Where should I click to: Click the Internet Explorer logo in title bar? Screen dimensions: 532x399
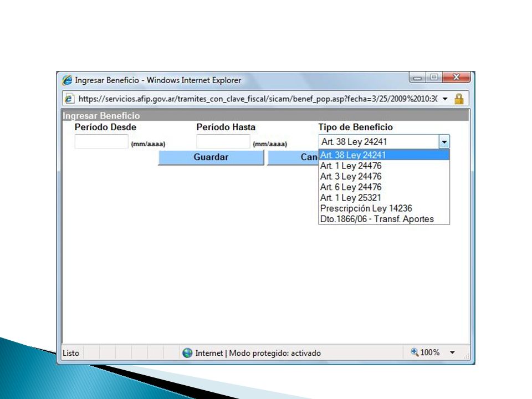(67, 80)
